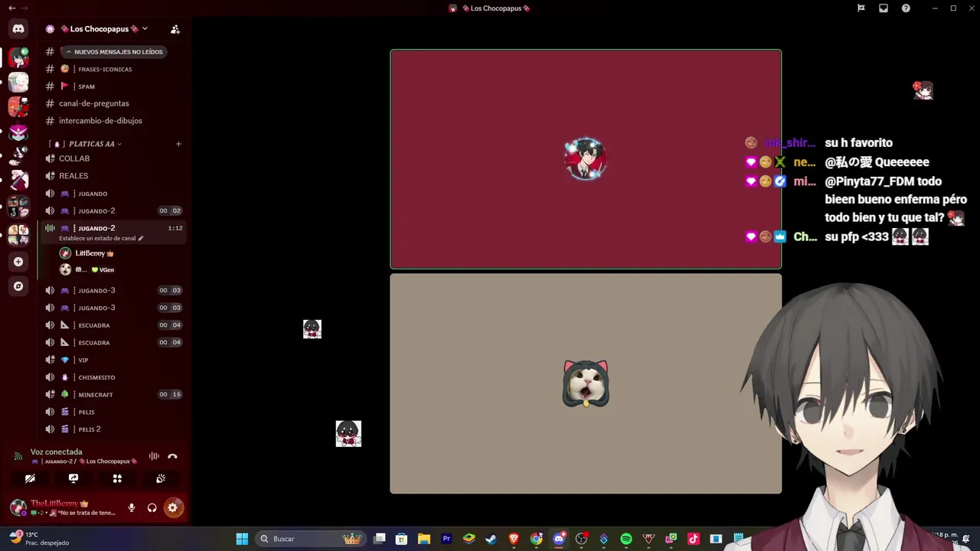The height and width of the screenshot is (551, 980).
Task: Open TikTok from the taskbar
Action: pos(694,539)
